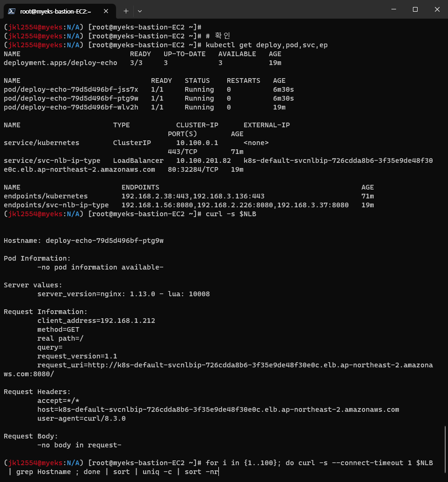Click the request_version=1.1 line
Image resolution: width=448 pixels, height=482 pixels.
click(77, 356)
